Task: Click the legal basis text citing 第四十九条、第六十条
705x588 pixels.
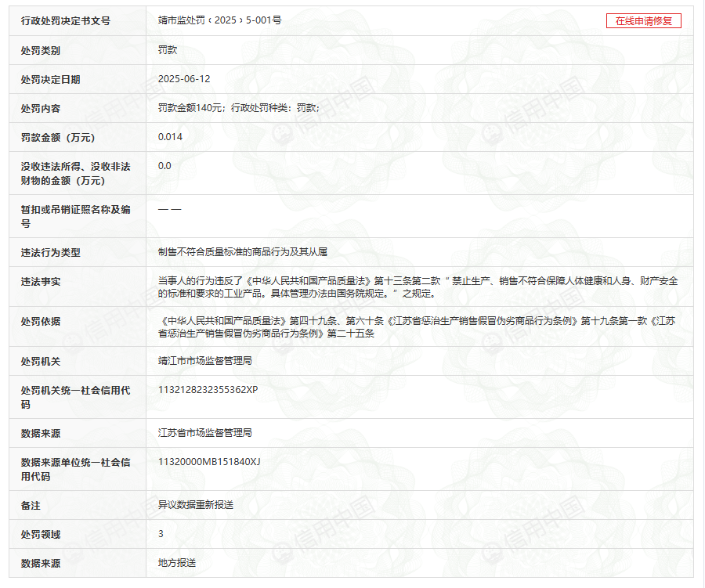Action: click(x=417, y=326)
